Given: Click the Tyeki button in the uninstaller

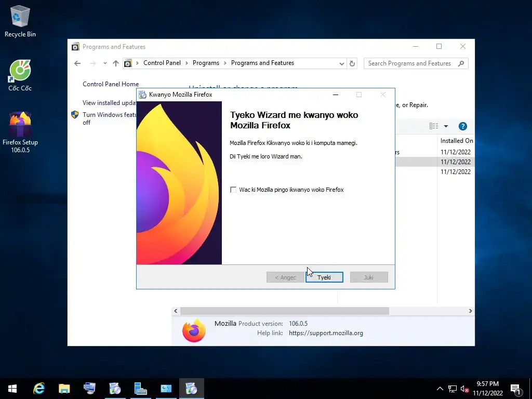Looking at the screenshot, I should [x=324, y=277].
